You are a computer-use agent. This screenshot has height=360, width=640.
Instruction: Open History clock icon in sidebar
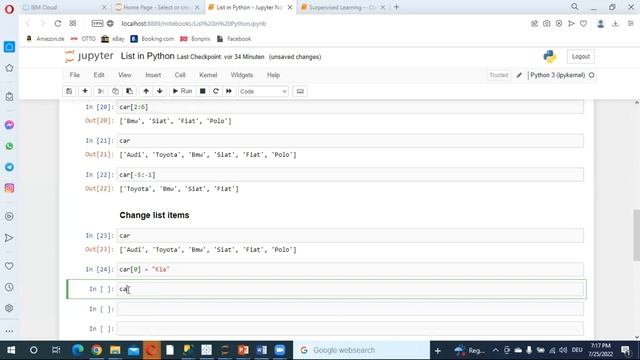point(9,287)
